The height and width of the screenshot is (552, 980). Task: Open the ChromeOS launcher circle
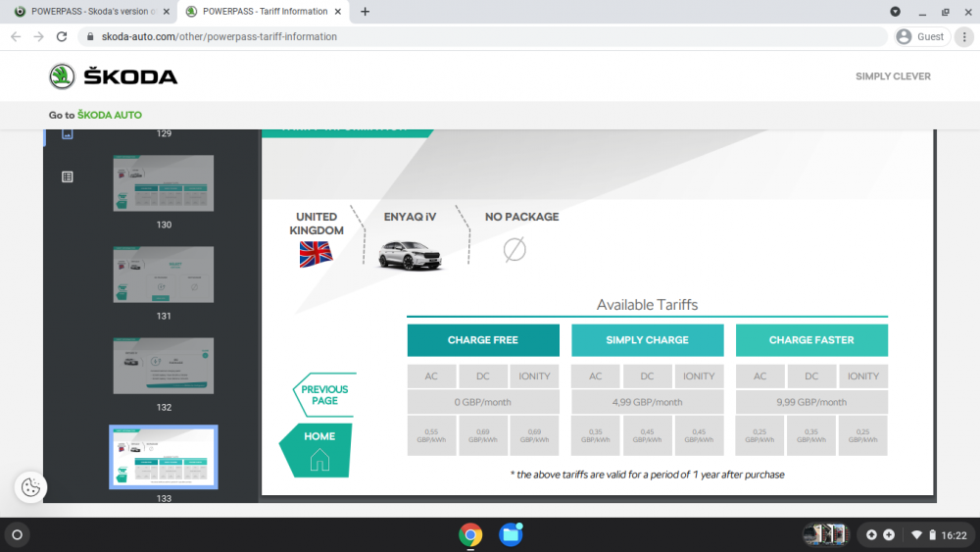pyautogui.click(x=17, y=534)
